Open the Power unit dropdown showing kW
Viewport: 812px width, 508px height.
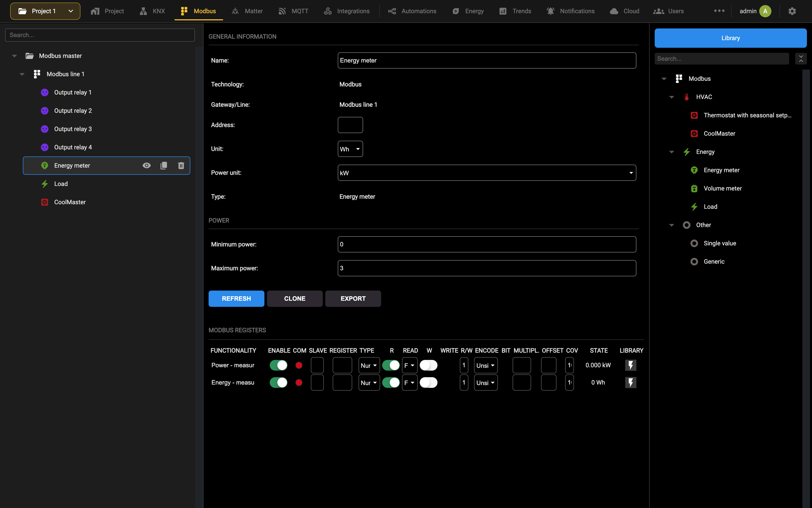tap(487, 173)
